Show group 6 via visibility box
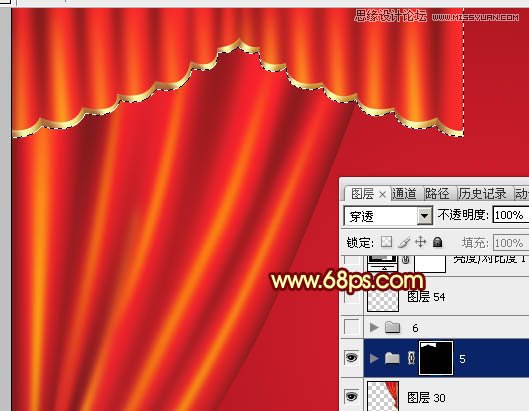Viewport: 529px width, 411px height. point(352,327)
